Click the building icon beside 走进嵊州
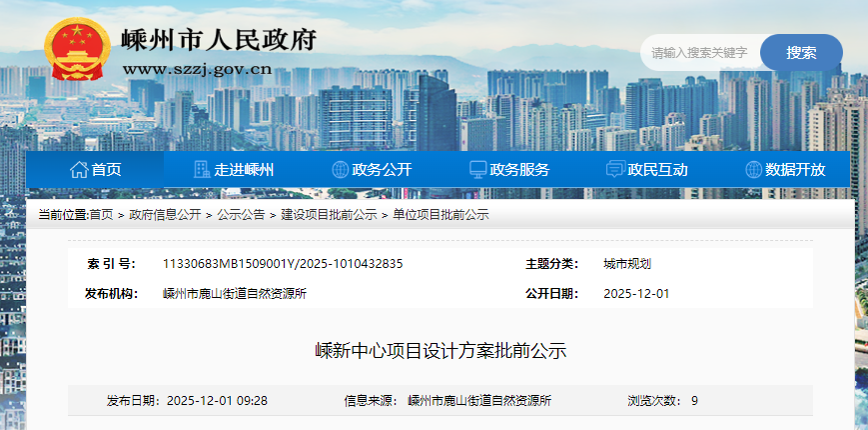Viewport: 868px width, 430px height. [x=202, y=170]
